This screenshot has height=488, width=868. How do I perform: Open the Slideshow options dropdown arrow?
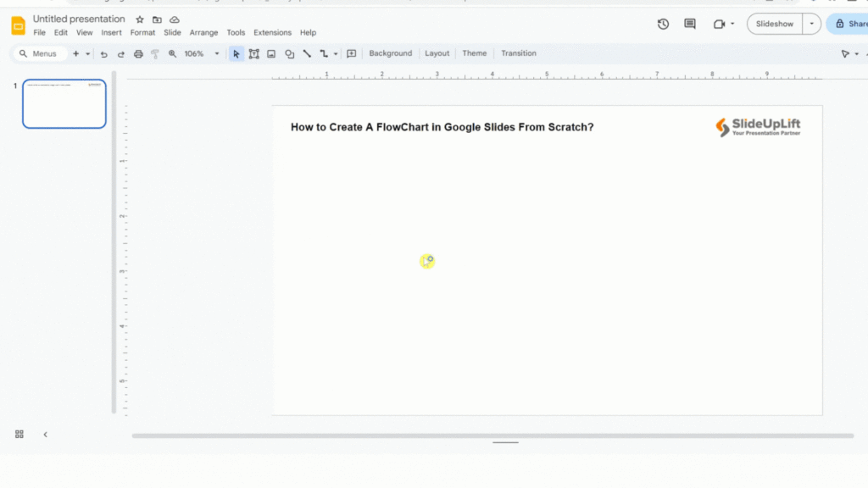811,24
